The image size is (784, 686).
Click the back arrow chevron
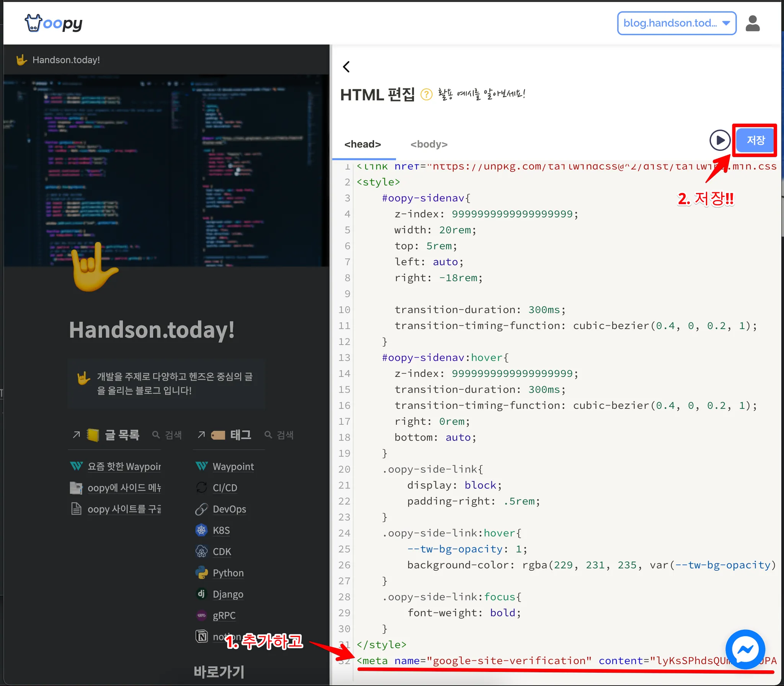tap(346, 67)
